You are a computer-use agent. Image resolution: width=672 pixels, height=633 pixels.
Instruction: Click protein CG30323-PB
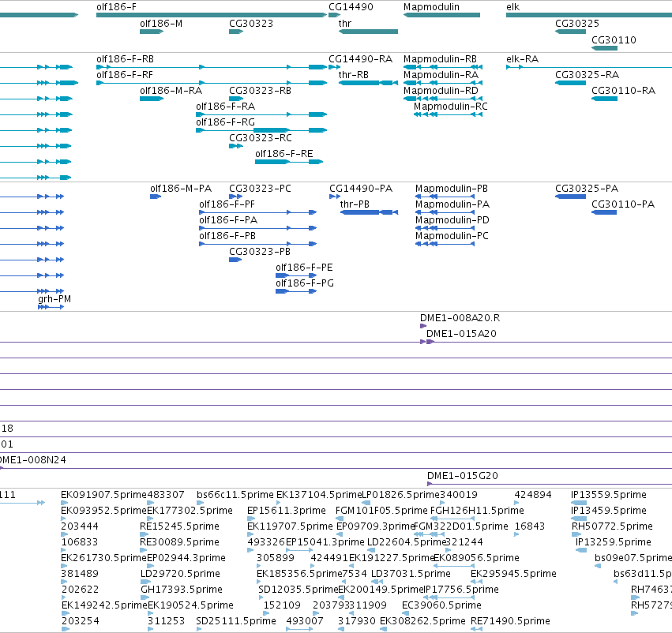click(235, 260)
